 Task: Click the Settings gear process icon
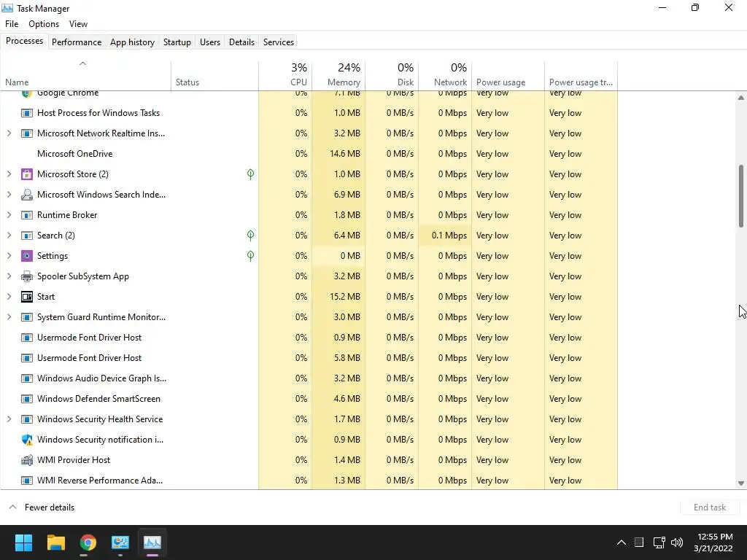(x=27, y=256)
